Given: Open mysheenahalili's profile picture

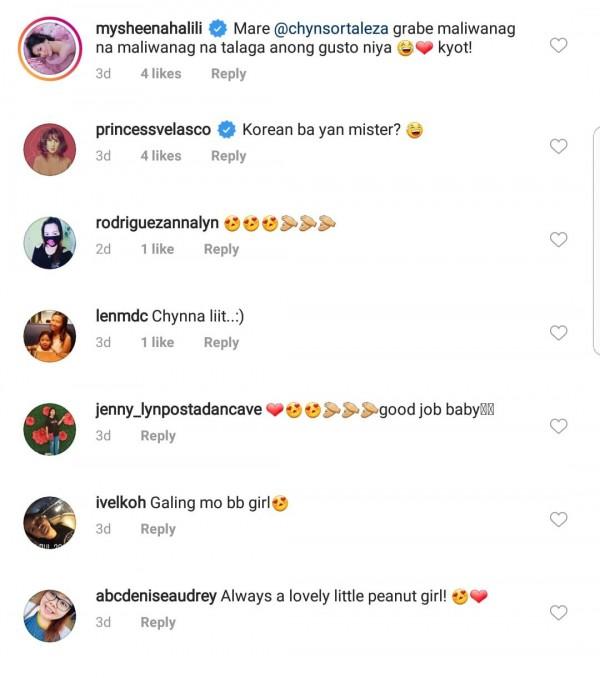Looking at the screenshot, I should click(48, 48).
